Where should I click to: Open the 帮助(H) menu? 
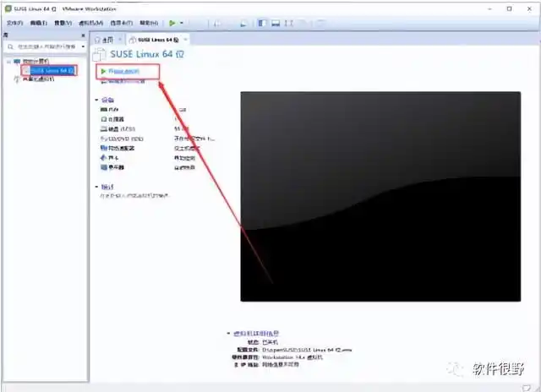[x=149, y=23]
